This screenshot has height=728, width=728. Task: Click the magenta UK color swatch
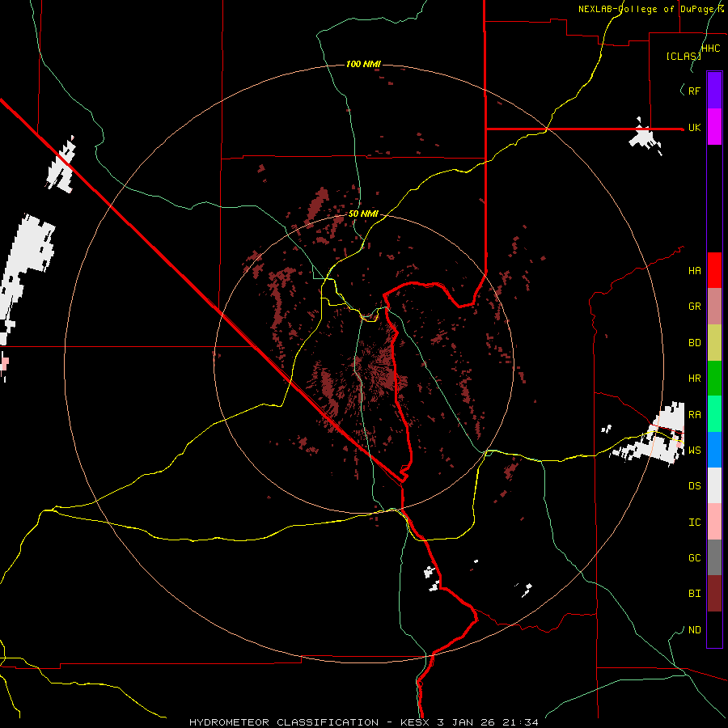[714, 127]
